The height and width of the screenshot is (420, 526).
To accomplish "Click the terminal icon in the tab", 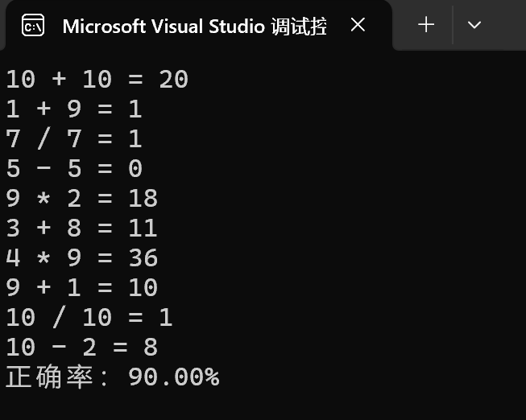I will click(33, 25).
